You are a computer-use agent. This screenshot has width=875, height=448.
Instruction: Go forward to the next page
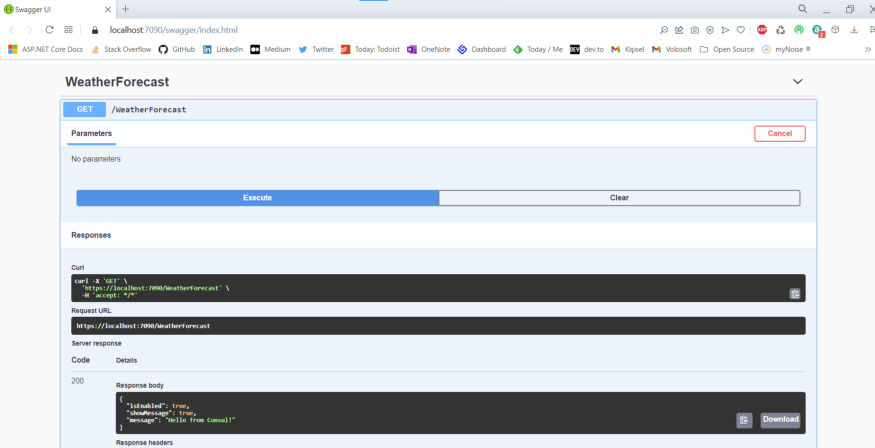coord(30,30)
